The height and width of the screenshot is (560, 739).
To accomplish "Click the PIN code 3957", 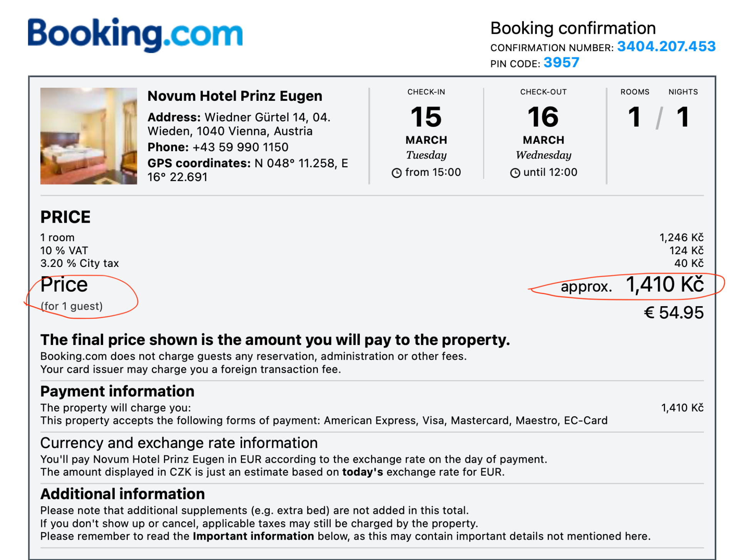I will (561, 63).
